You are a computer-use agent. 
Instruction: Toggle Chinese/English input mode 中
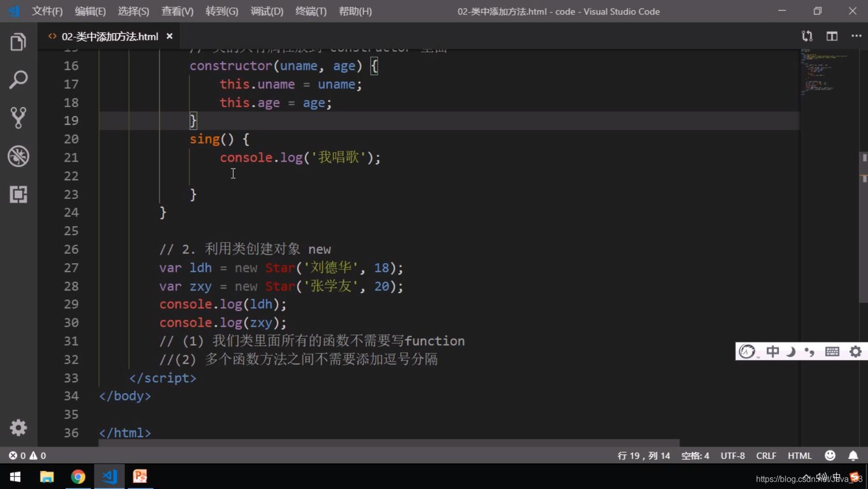click(773, 351)
